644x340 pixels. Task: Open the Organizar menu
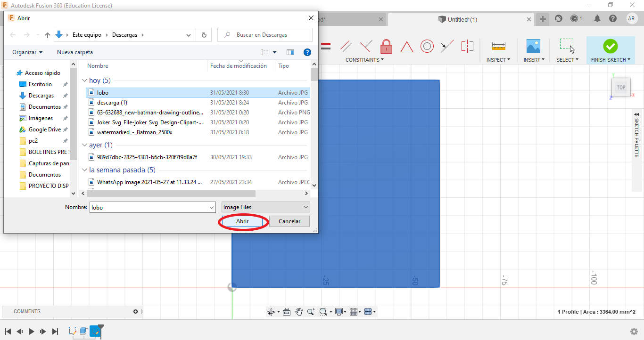coord(27,52)
